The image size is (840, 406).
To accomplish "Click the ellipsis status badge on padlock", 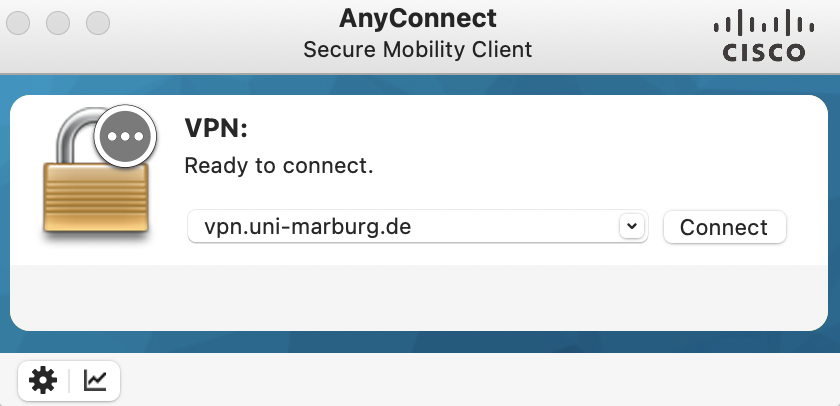I will (x=125, y=136).
